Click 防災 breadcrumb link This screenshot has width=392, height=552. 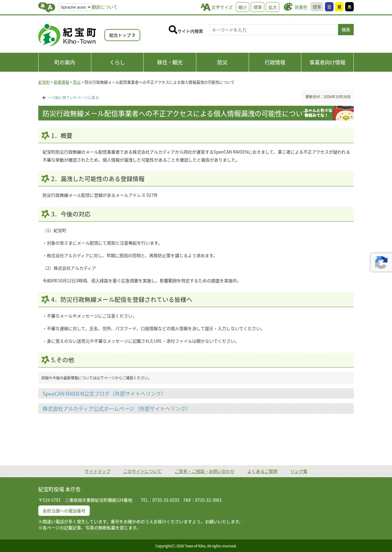tap(77, 82)
